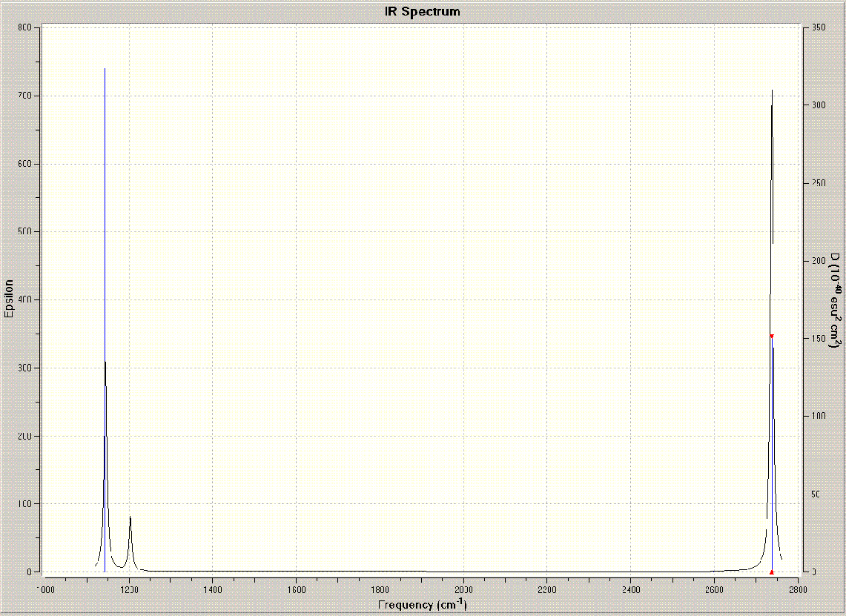Click the 2400 frequency tick label
The image size is (846, 616).
[x=631, y=589]
